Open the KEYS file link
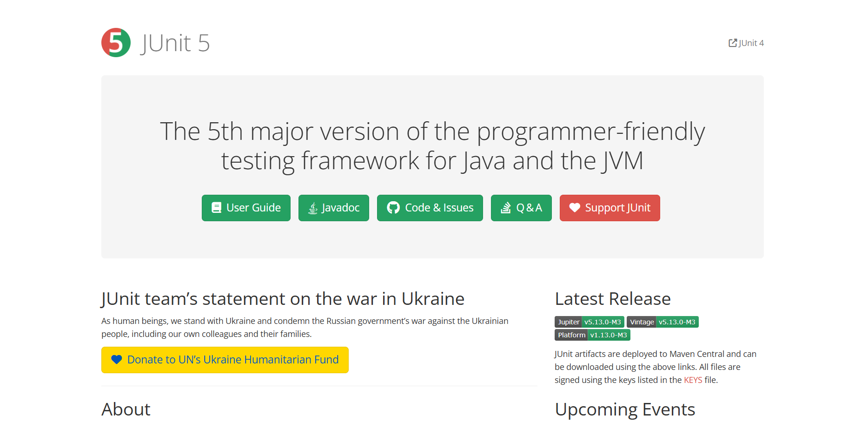 pos(693,380)
